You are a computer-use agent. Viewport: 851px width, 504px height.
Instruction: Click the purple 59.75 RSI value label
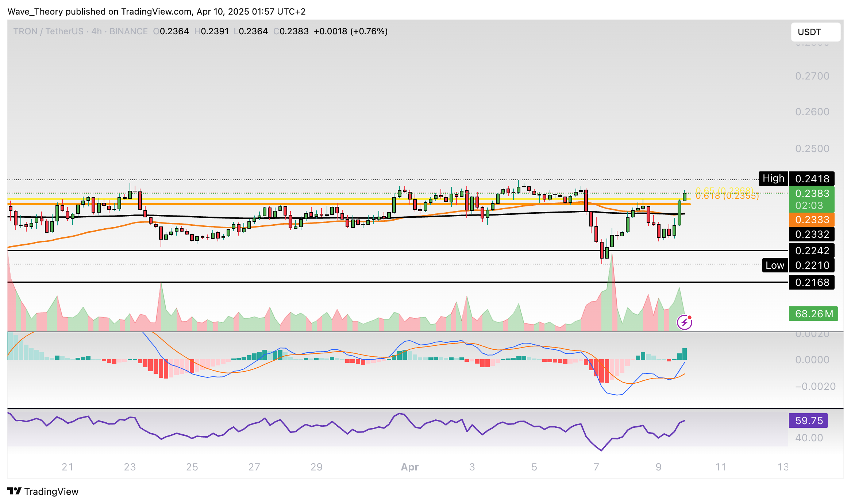click(808, 420)
